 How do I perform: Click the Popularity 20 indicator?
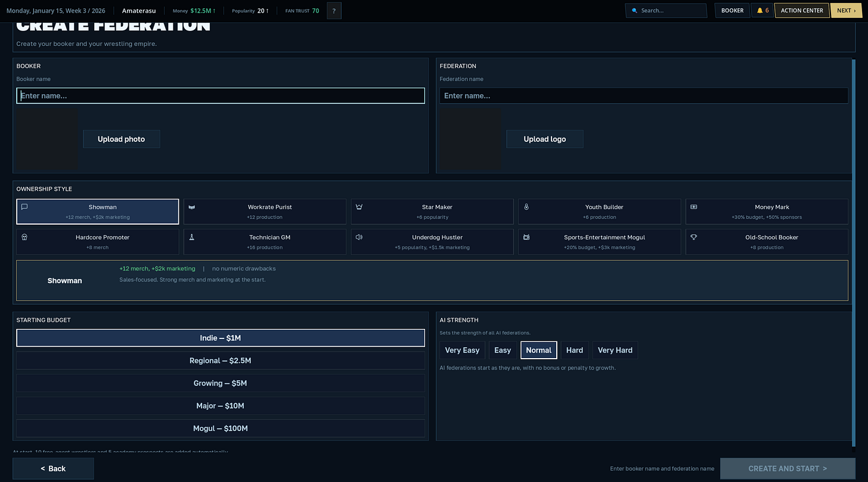[250, 11]
